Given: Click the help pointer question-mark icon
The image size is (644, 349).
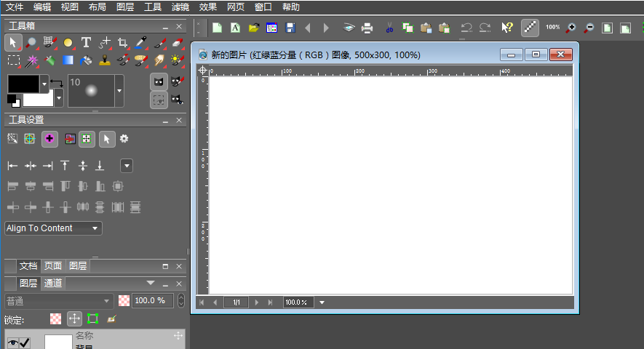Looking at the screenshot, I should 507,28.
